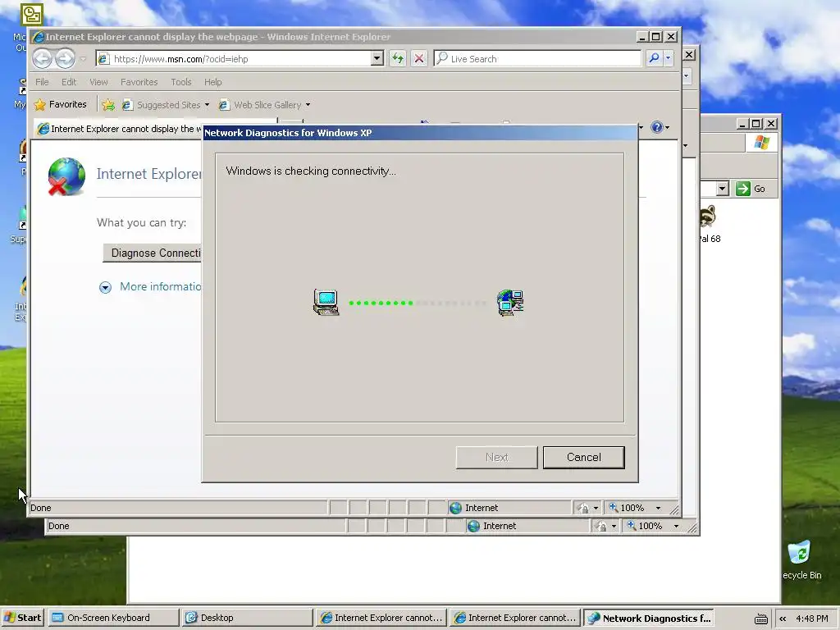Click the Protected Mode lock icon in front status bar
The image size is (840, 630).
(x=583, y=508)
